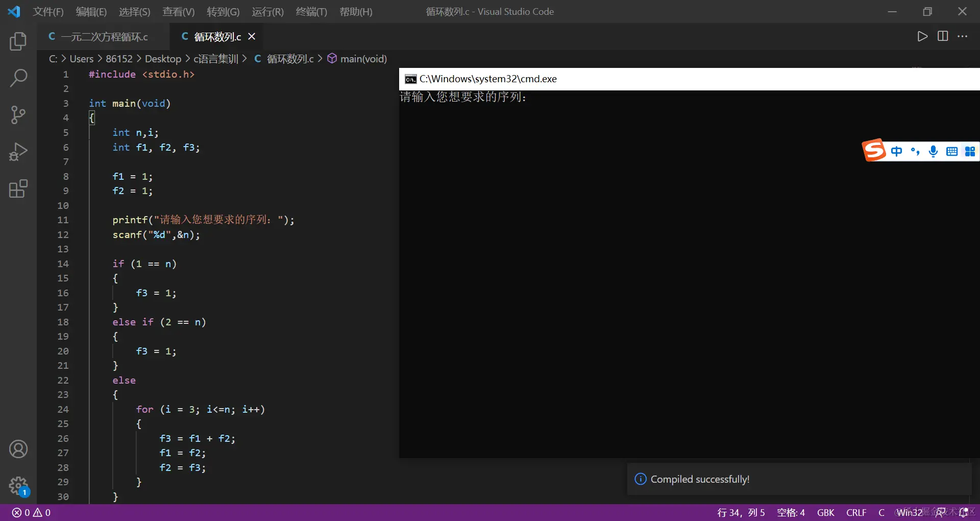Expand the 循环数列.c breadcrumb
The width and height of the screenshot is (980, 521).
point(284,59)
